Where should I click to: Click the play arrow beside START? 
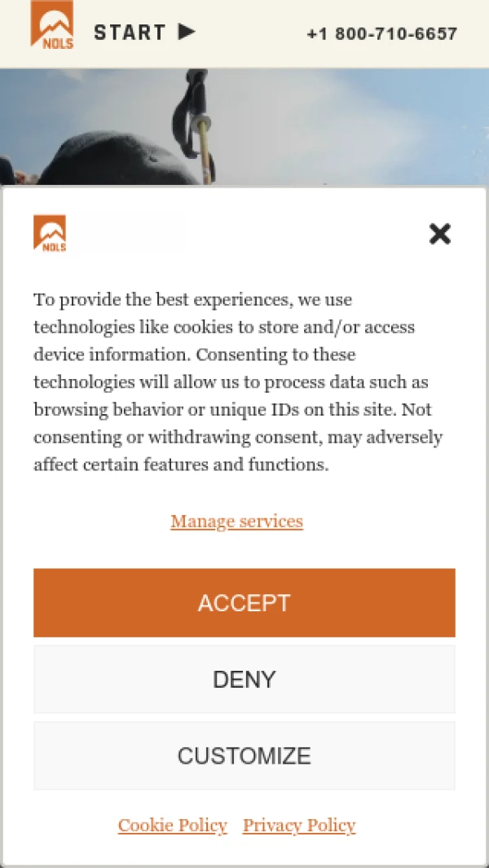187,32
